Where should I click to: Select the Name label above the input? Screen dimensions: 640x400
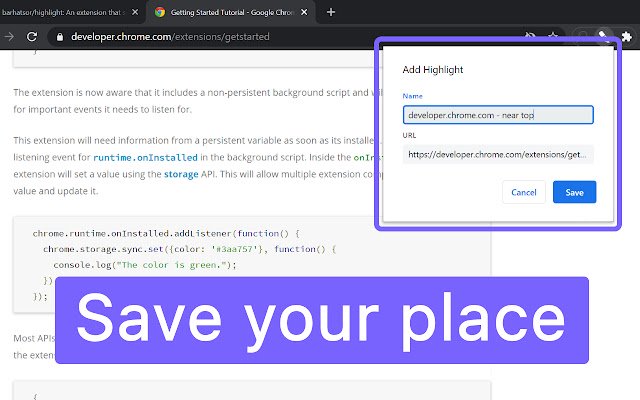click(412, 96)
